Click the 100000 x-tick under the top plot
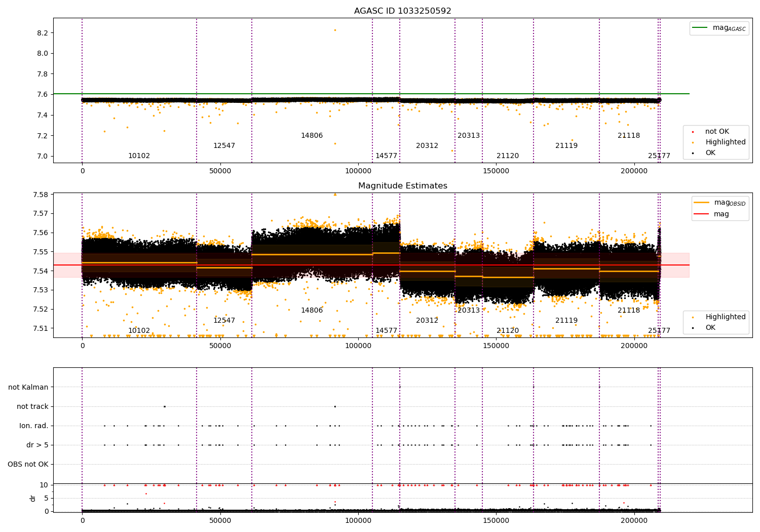 (358, 171)
